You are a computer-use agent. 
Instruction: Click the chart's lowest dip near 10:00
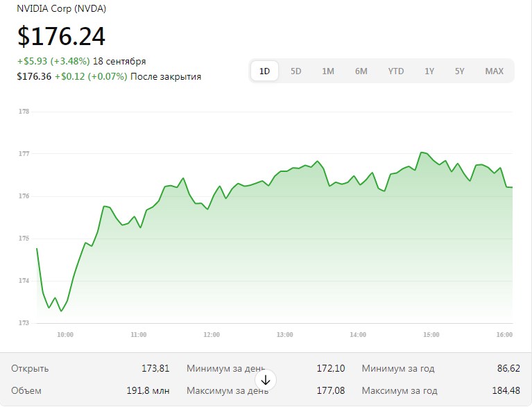click(x=61, y=311)
